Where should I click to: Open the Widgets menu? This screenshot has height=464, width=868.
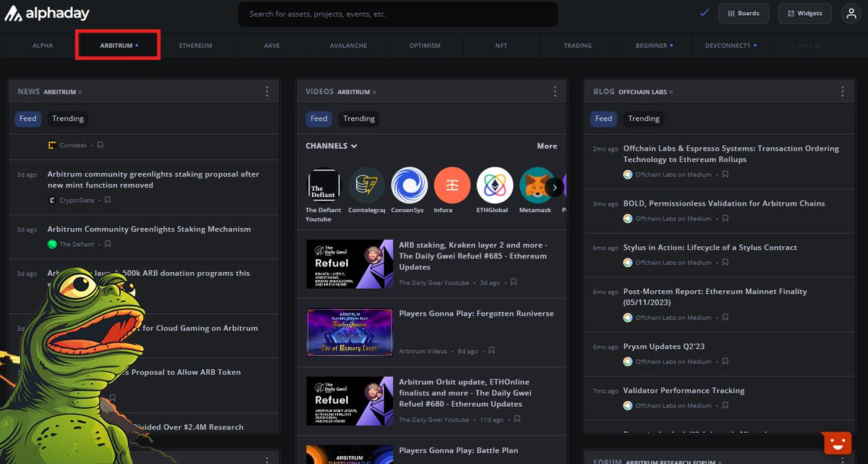(805, 13)
